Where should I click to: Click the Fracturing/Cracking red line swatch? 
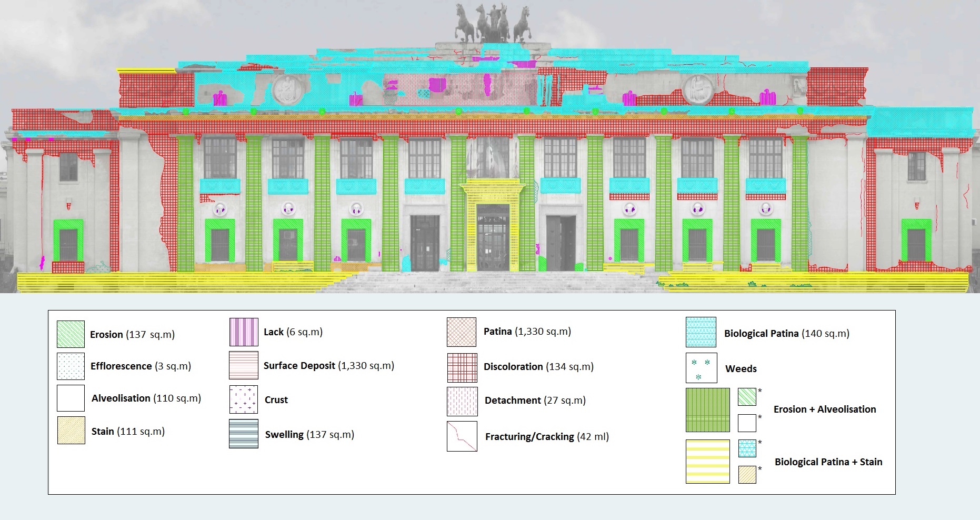coord(462,436)
